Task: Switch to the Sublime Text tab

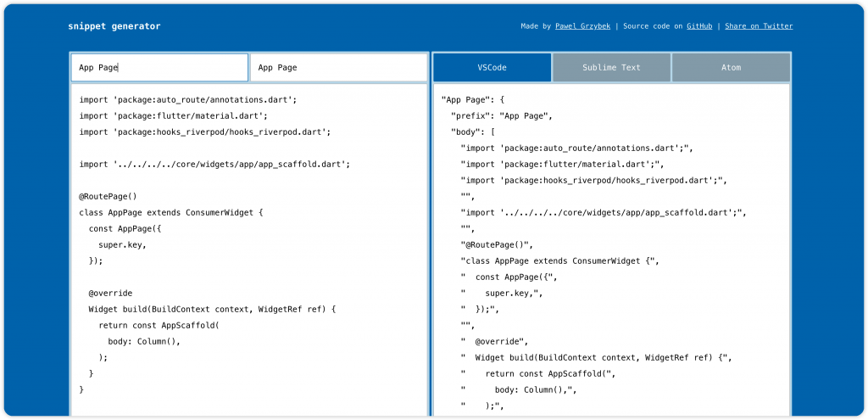Action: tap(611, 68)
